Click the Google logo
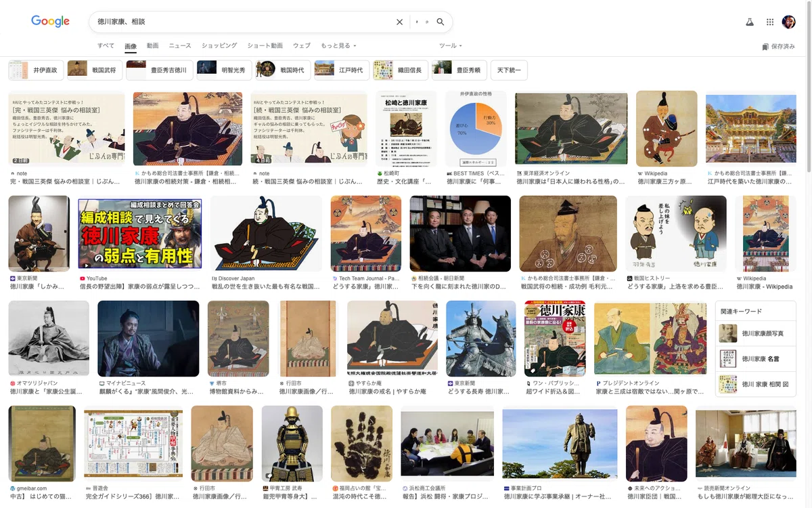Viewport: 812px width, 508px height. tap(50, 22)
